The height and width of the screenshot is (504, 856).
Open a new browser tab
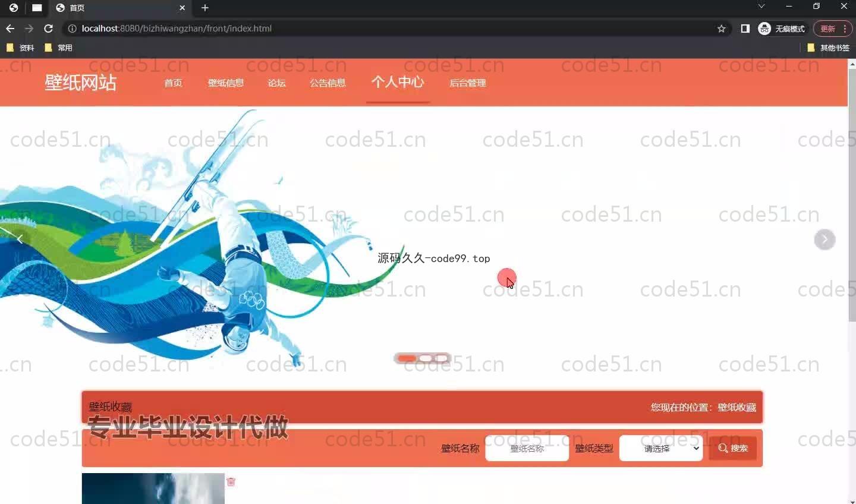[205, 8]
